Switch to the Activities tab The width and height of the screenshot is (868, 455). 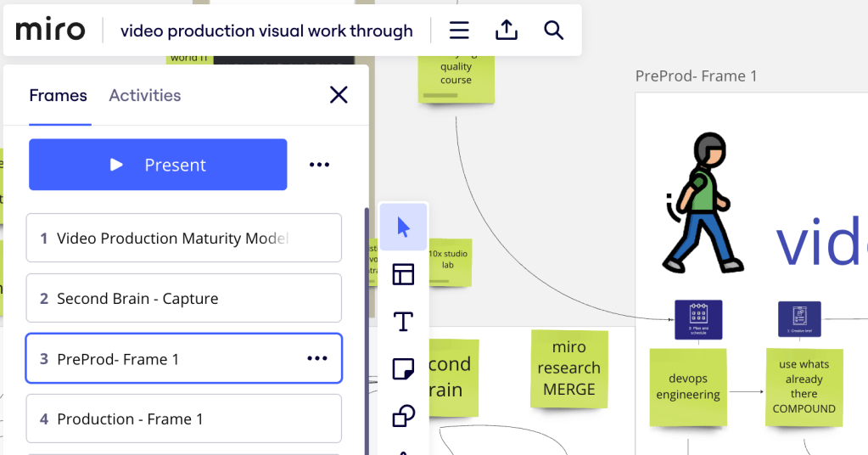(144, 95)
